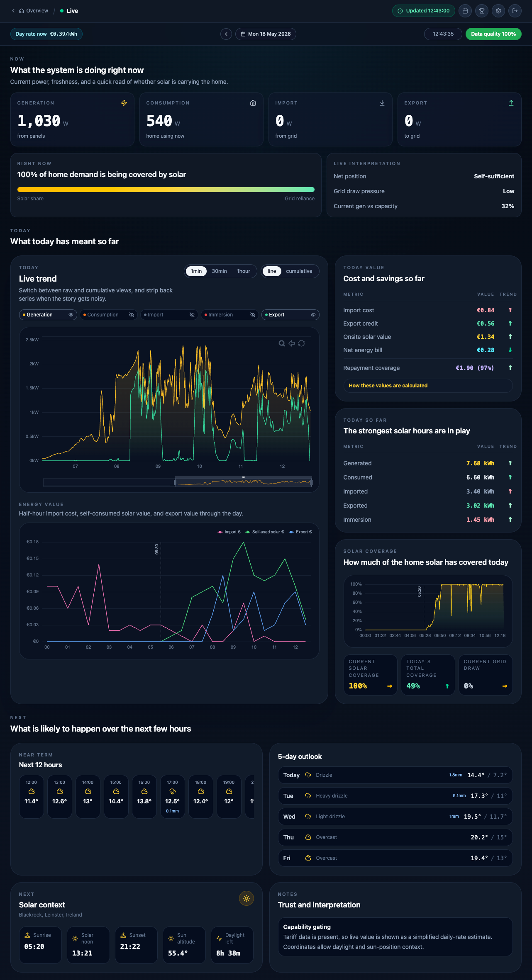532x980 pixels.
Task: Select the 17:00 hourly forecast card
Action: click(173, 796)
